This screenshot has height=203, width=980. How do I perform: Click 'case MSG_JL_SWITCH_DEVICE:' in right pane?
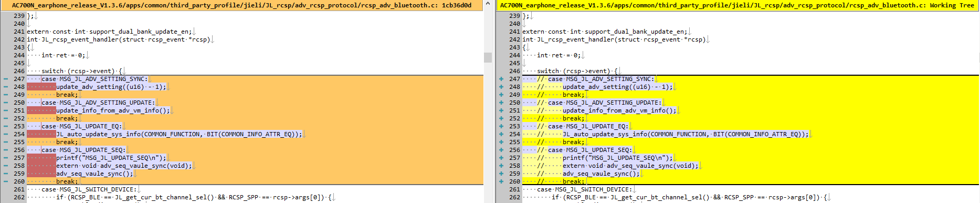coord(584,189)
